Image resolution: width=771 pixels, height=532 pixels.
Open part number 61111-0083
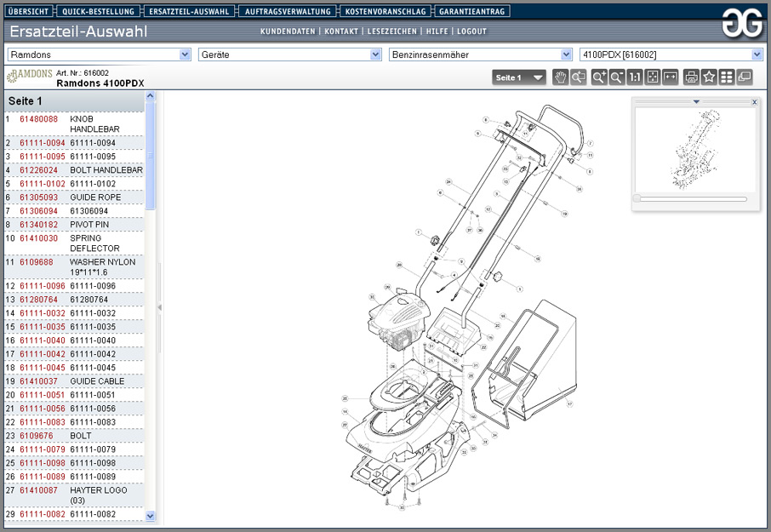43,422
